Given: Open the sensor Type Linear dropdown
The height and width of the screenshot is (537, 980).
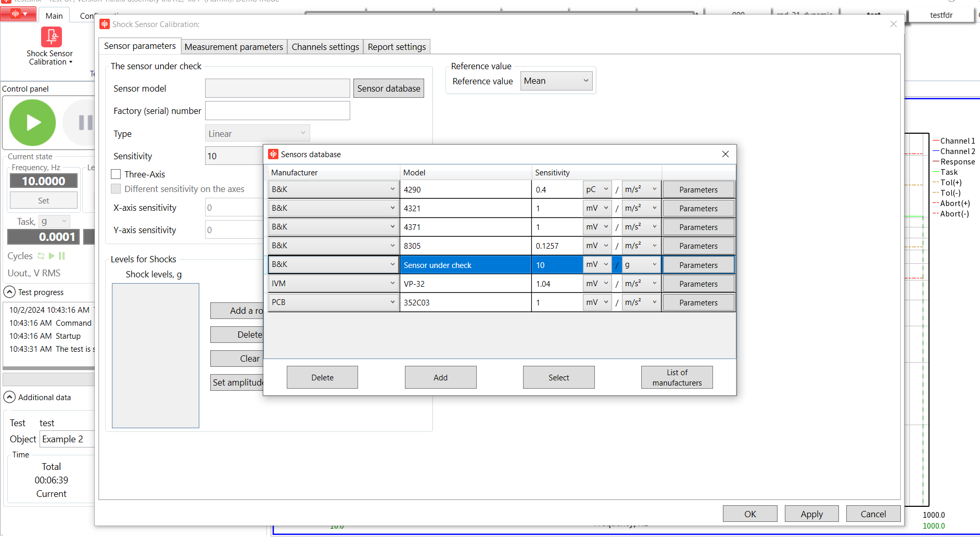Looking at the screenshot, I should pyautogui.click(x=257, y=134).
